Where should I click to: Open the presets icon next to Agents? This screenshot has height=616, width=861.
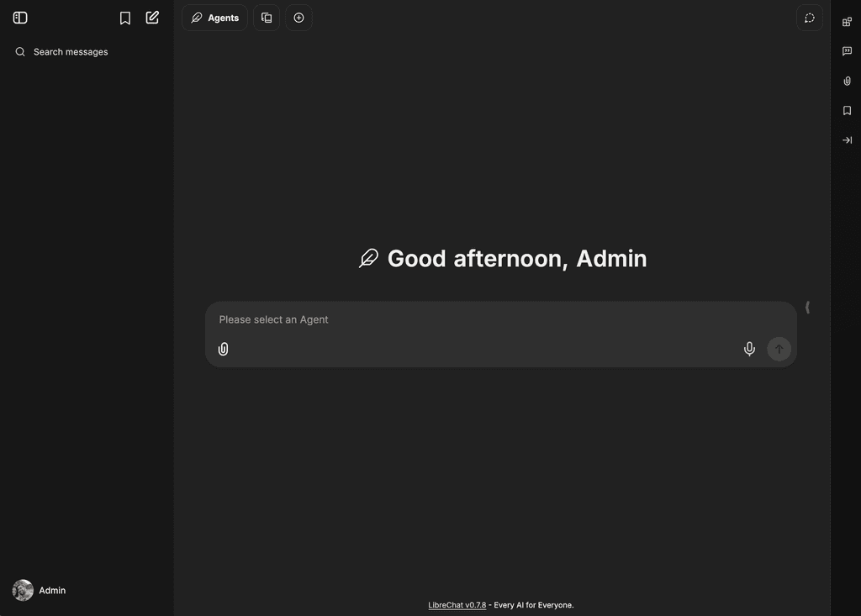pyautogui.click(x=267, y=18)
